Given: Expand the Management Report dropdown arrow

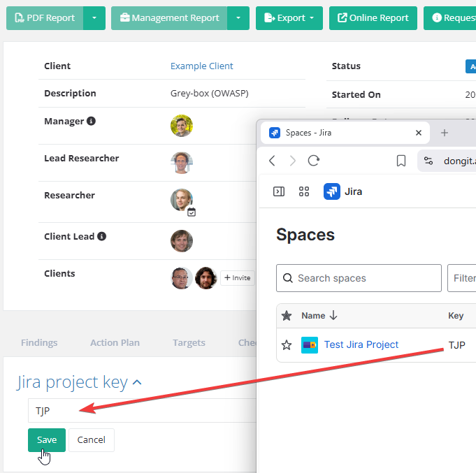Looking at the screenshot, I should [238, 18].
